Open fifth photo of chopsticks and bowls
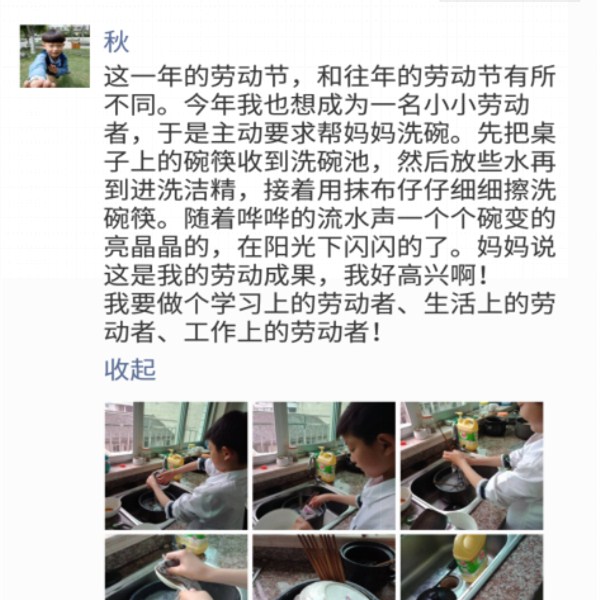The height and width of the screenshot is (600, 600). (x=324, y=567)
